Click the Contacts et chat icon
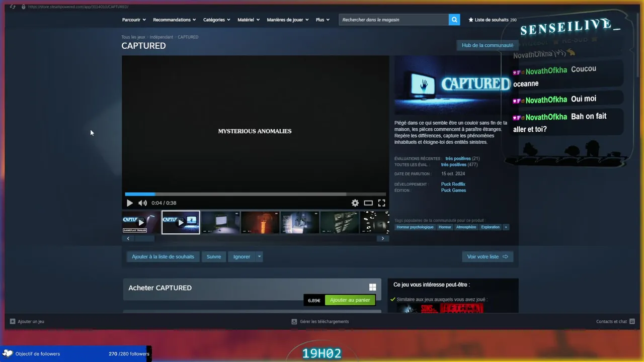The width and height of the screenshot is (644, 362). (x=632, y=321)
